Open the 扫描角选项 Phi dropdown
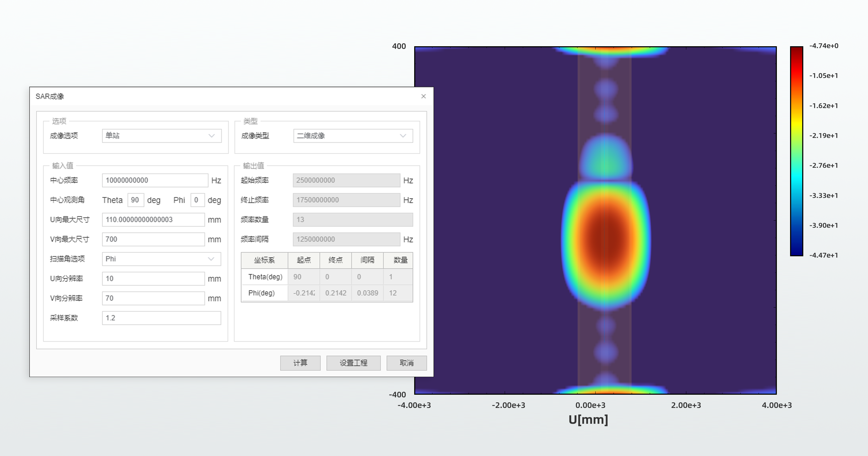 (x=161, y=259)
